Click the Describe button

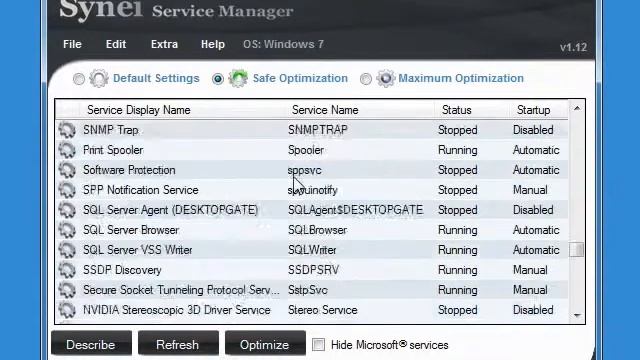(91, 344)
